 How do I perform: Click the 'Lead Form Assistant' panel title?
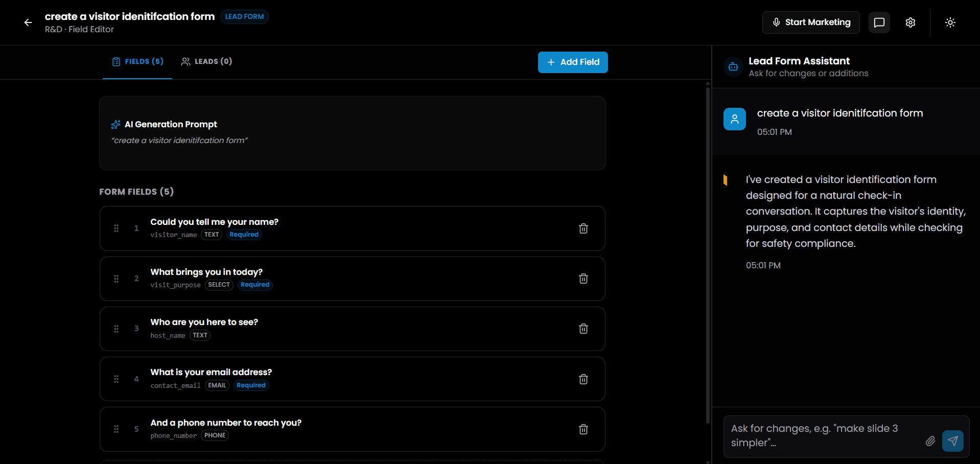pyautogui.click(x=799, y=61)
